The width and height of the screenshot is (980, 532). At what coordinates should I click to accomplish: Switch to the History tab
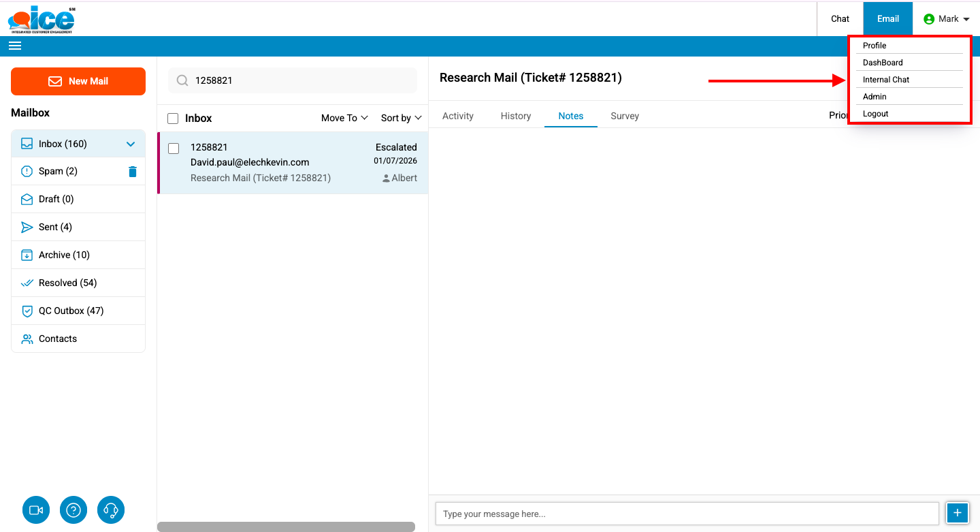[x=515, y=116]
